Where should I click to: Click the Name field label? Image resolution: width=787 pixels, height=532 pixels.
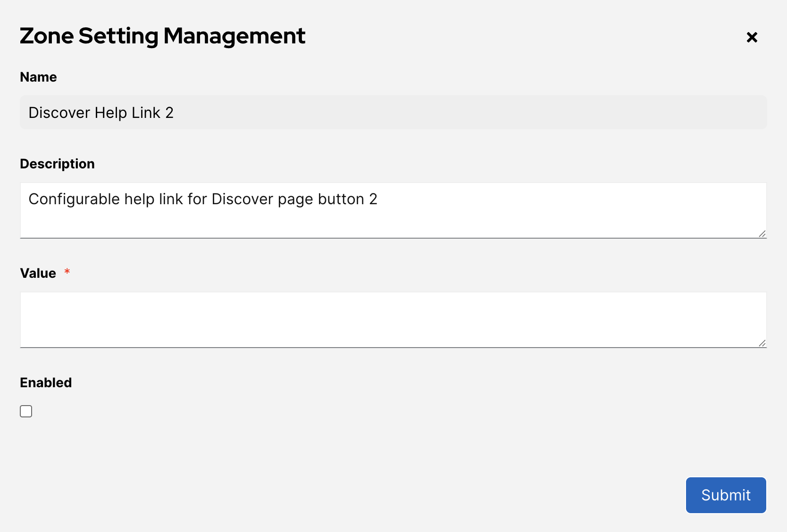38,77
